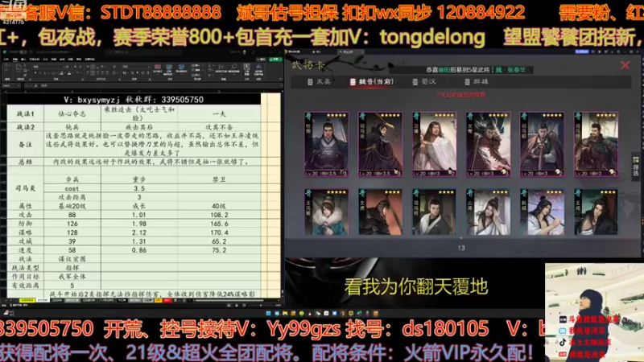Open the 文件 File menu in Excel
This screenshot has height=362, width=644.
(6, 59)
